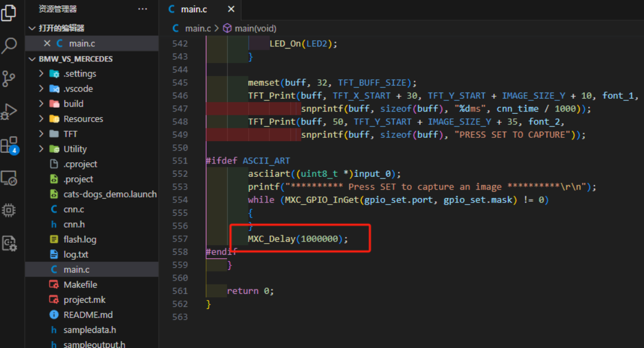The width and height of the screenshot is (644, 348).
Task: Click line number 557 in gutter
Action: (x=180, y=239)
